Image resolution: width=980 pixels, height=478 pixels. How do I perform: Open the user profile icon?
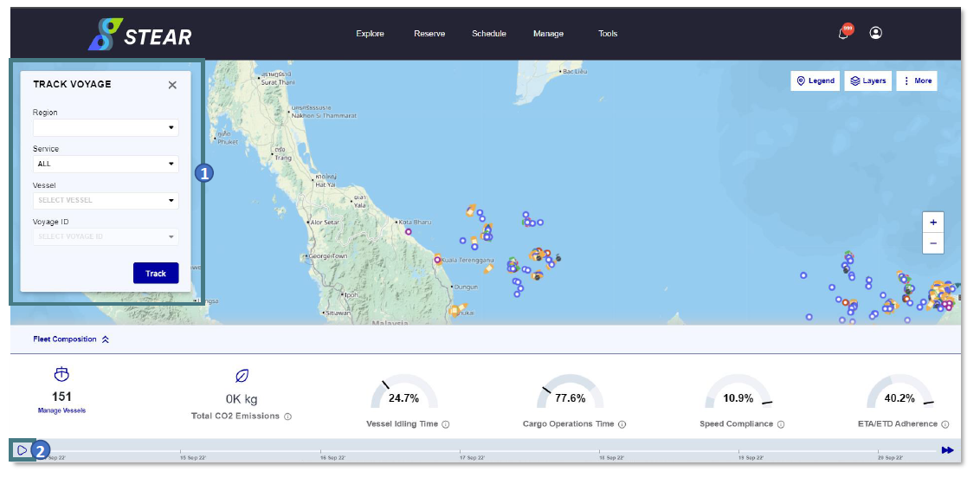tap(875, 33)
